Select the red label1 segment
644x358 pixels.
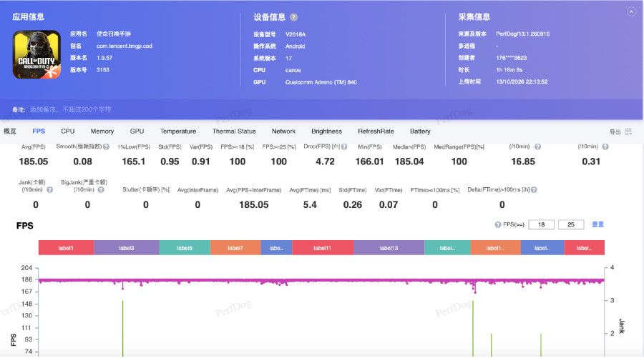tap(66, 248)
